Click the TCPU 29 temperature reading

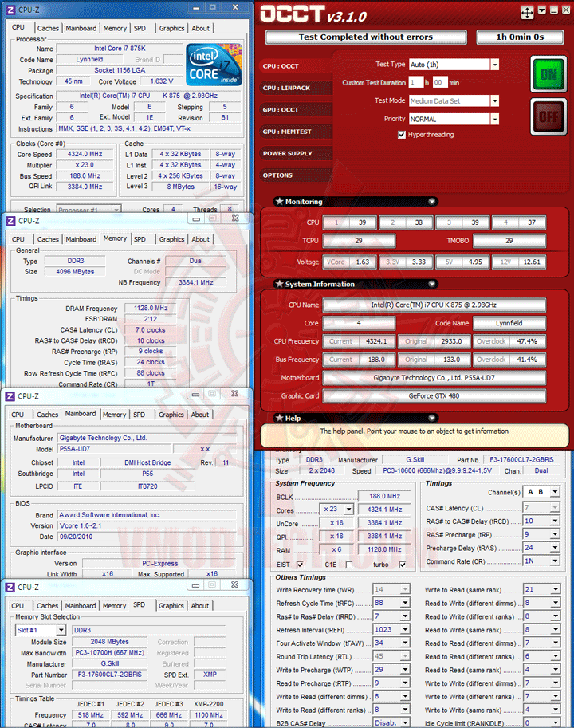tap(359, 241)
